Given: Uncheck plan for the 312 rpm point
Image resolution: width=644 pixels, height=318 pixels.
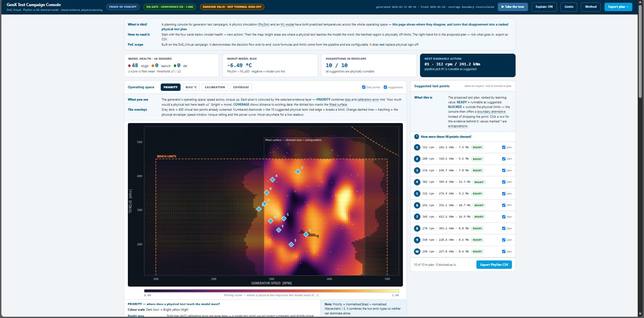Looking at the screenshot, I should pyautogui.click(x=503, y=147).
